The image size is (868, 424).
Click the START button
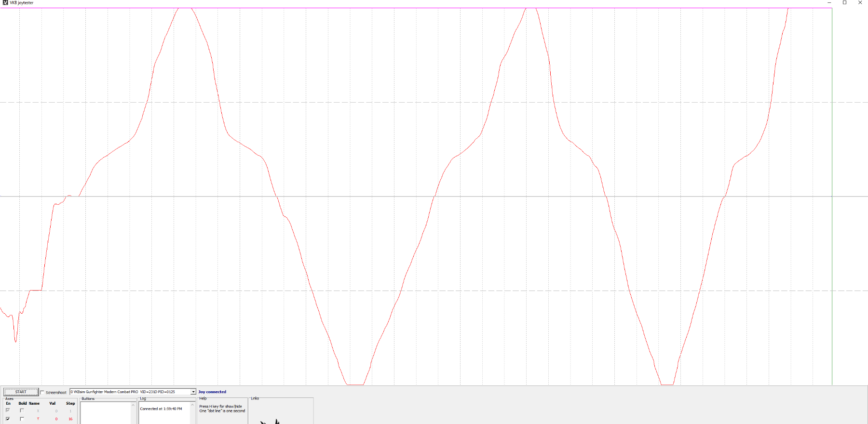point(21,392)
